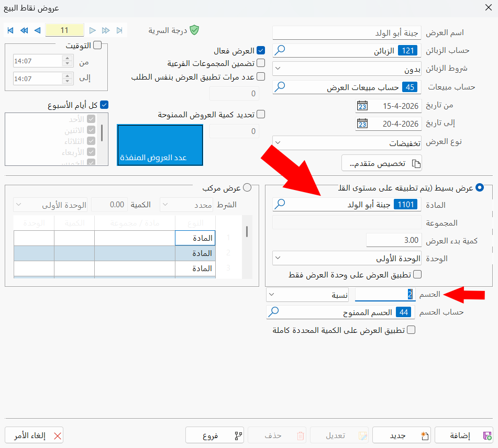Jump forward several records double-arrow
The height and width of the screenshot is (448, 498).
106,30
